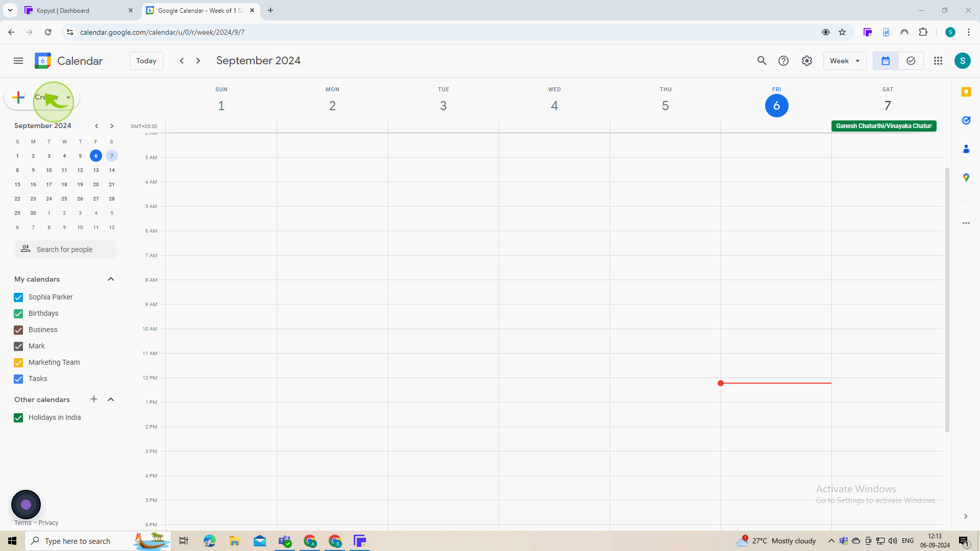980x551 pixels.
Task: Toggle Holidays in India calendar
Action: click(18, 417)
